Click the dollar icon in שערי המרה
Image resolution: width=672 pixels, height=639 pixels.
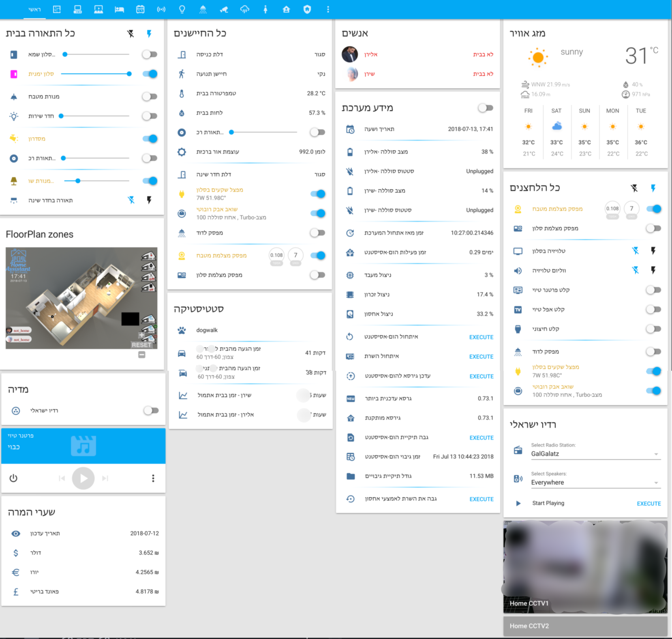(x=16, y=553)
